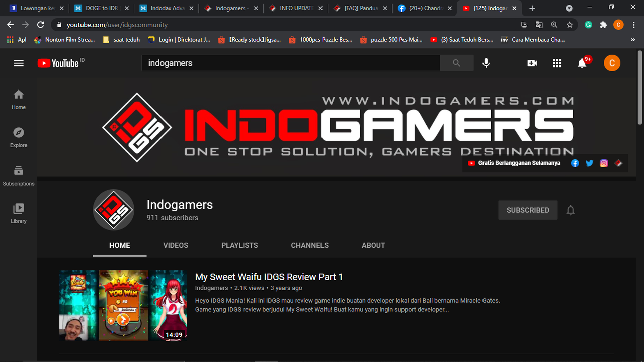644x362 pixels.
Task: Open the Google Translate icon in the address bar
Action: tap(539, 25)
